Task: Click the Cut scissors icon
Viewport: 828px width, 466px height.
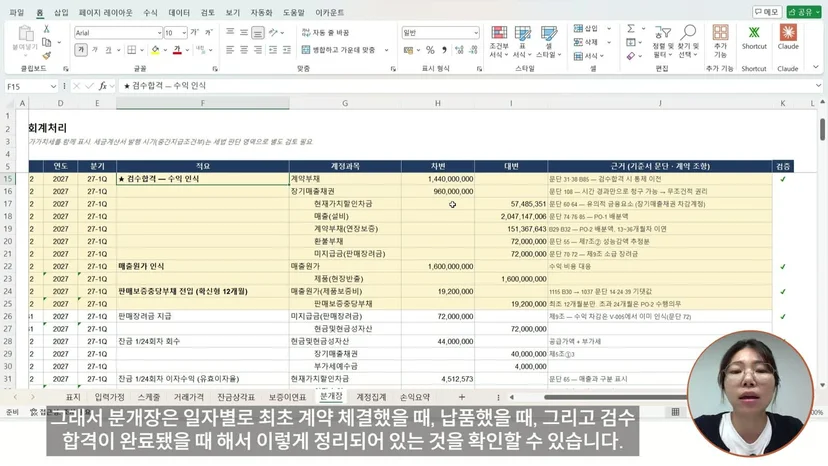Action: [x=46, y=30]
